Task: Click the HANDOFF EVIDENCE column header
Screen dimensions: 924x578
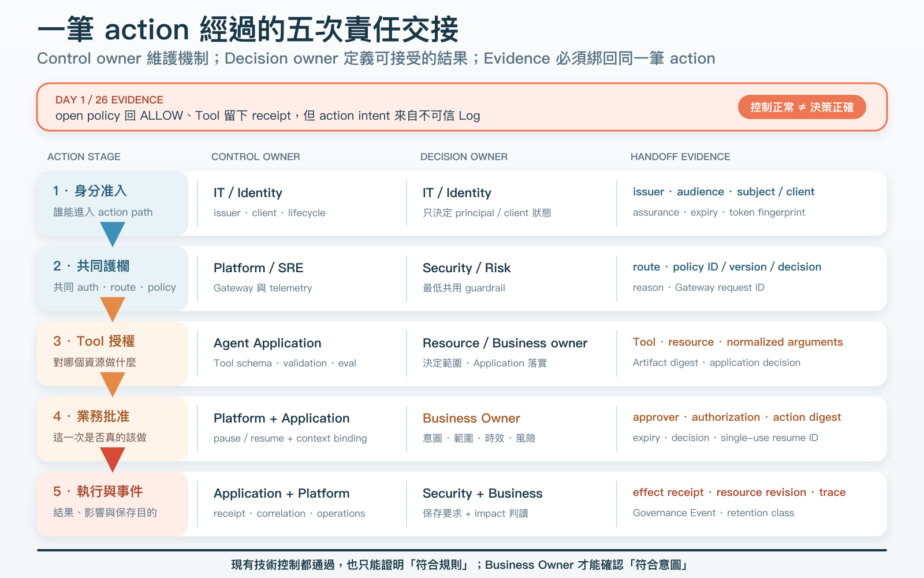Action: click(680, 157)
